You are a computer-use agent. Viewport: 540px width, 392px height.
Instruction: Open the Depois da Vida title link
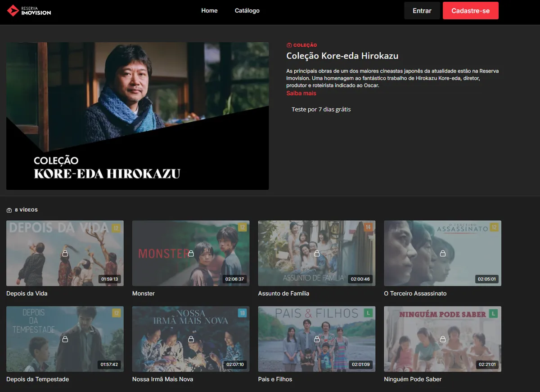pyautogui.click(x=27, y=294)
